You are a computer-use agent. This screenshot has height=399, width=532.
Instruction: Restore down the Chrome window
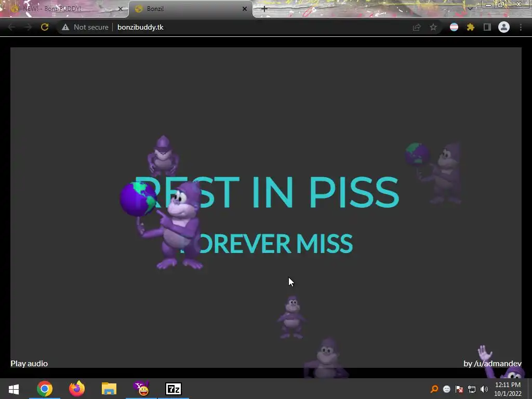click(501, 4)
